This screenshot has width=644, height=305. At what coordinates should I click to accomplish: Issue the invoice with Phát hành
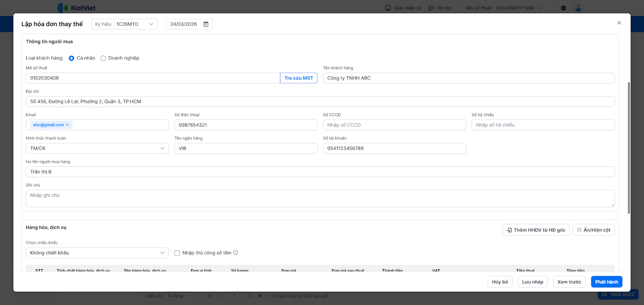point(607,282)
